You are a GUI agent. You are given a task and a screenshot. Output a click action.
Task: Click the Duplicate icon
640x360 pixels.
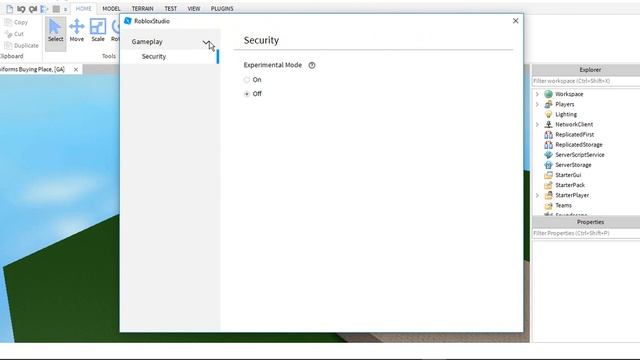click(x=8, y=45)
